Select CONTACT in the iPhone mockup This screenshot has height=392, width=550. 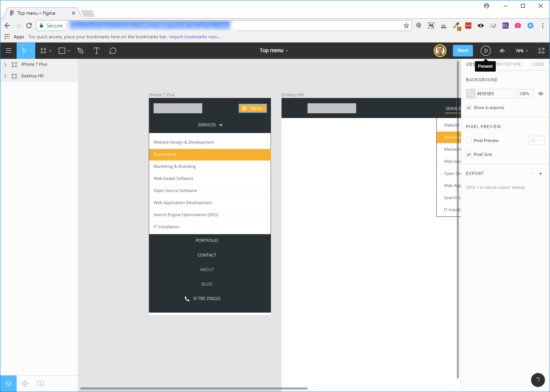pos(207,255)
